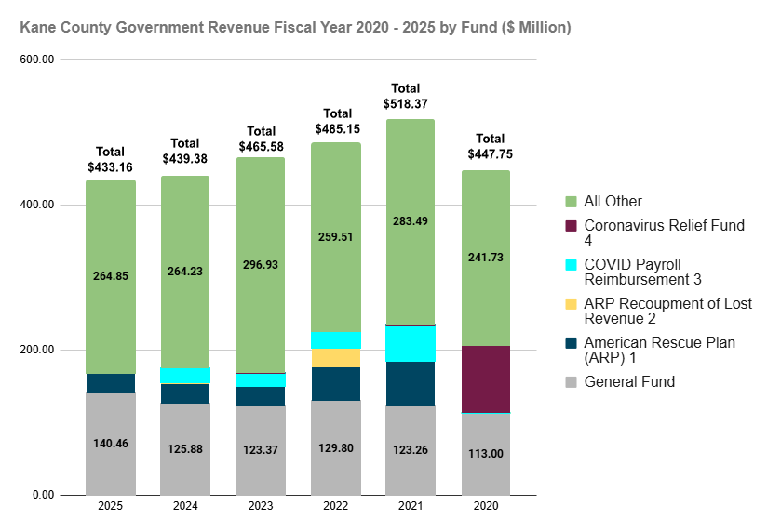Viewport: 781px width, 532px height.
Task: Select the yellow ARP Recoupment legend swatch
Action: pos(571,304)
